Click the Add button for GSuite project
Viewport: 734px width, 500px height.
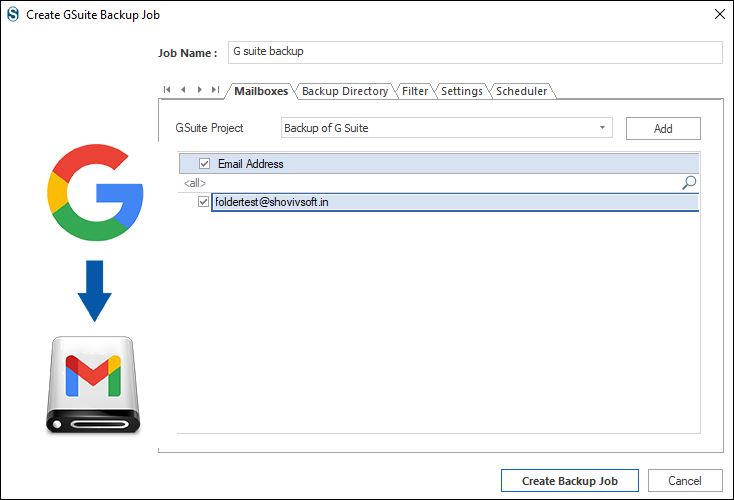coord(663,128)
